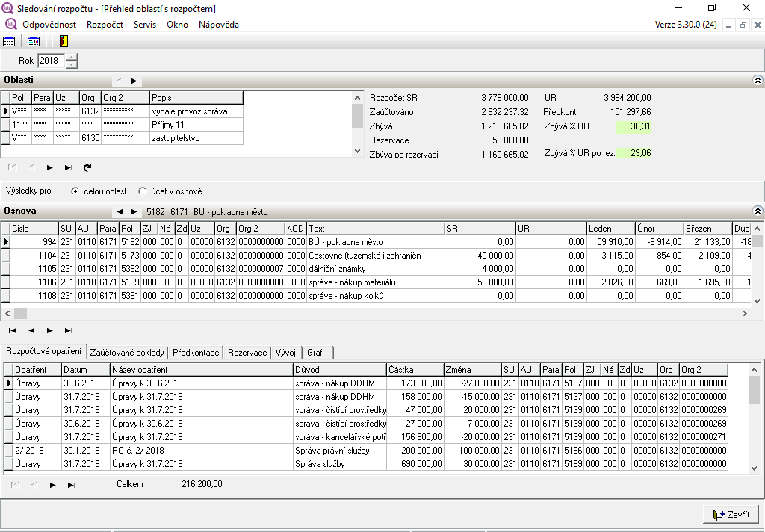
Task: Switch to the Zaúčtované doklady tab
Action: pos(128,352)
